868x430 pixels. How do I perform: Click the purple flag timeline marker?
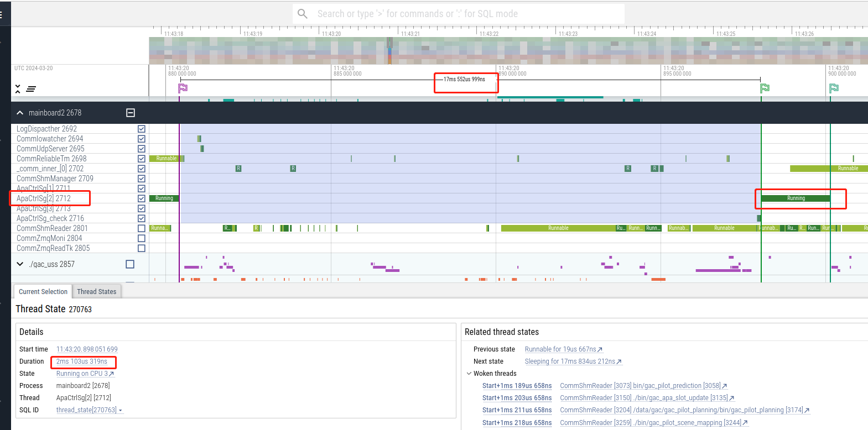[x=183, y=88]
